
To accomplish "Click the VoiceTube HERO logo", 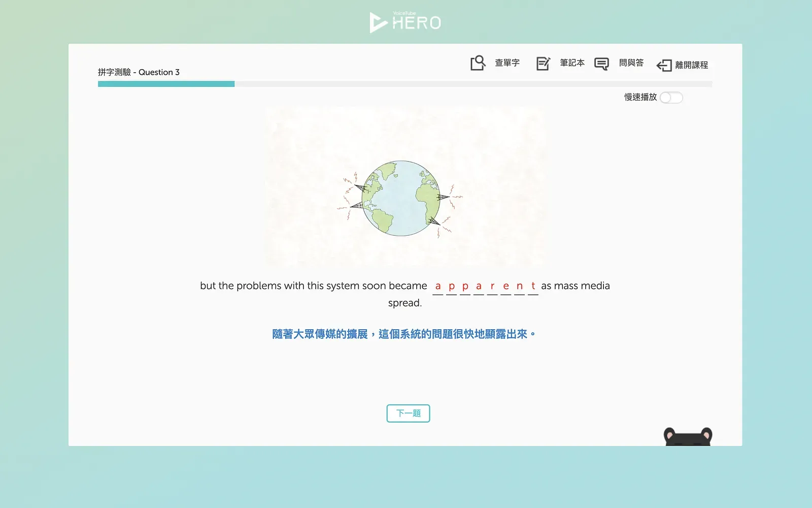I will (x=405, y=22).
